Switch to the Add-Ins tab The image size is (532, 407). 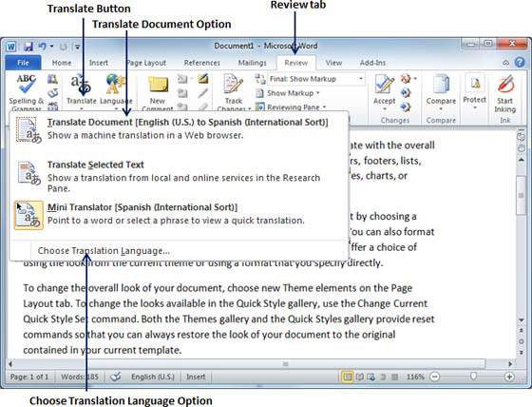(x=372, y=63)
